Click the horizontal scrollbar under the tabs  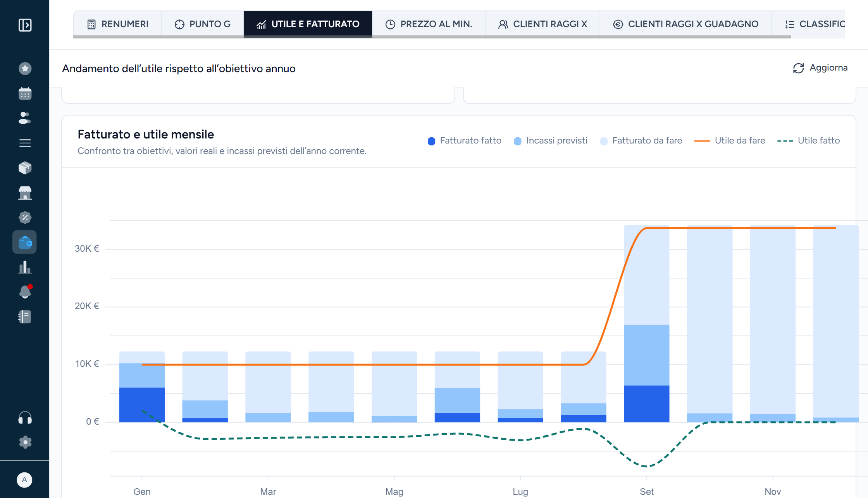(x=432, y=37)
